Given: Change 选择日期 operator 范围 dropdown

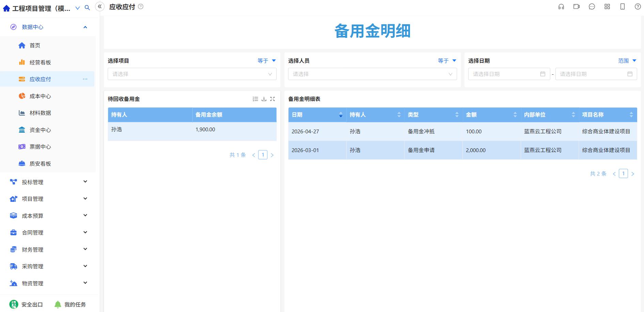Looking at the screenshot, I should tap(627, 61).
